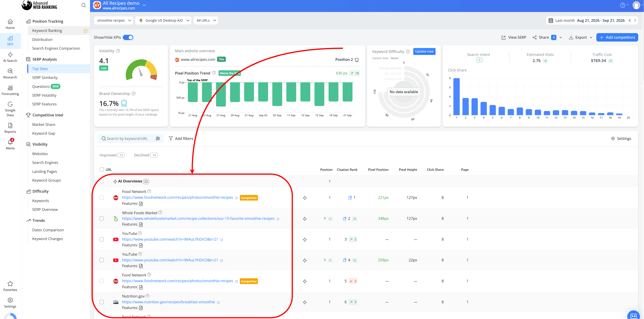Toggle the Show/Hide KPIs switch
644x319 pixels.
pos(128,38)
